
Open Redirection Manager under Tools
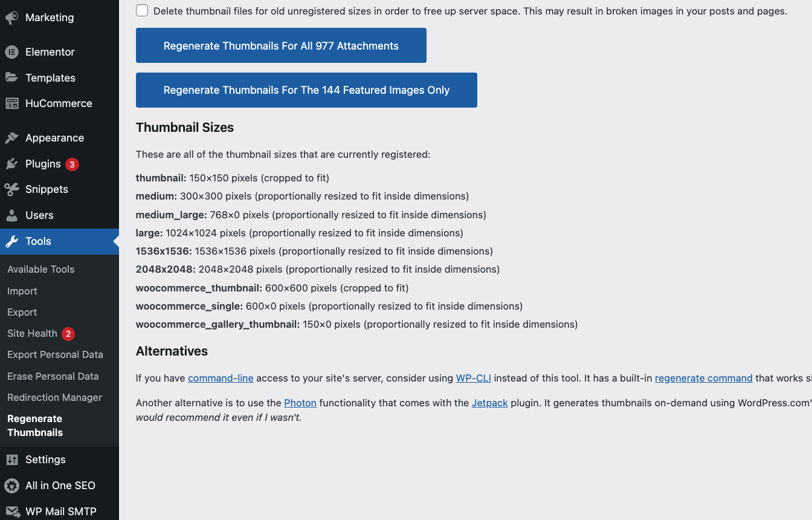tap(54, 397)
